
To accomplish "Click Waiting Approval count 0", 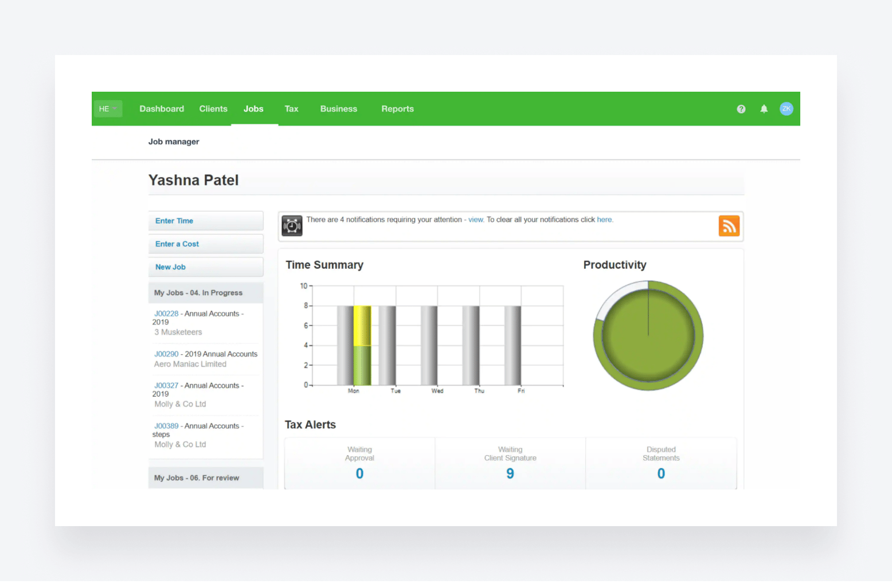I will click(x=359, y=473).
